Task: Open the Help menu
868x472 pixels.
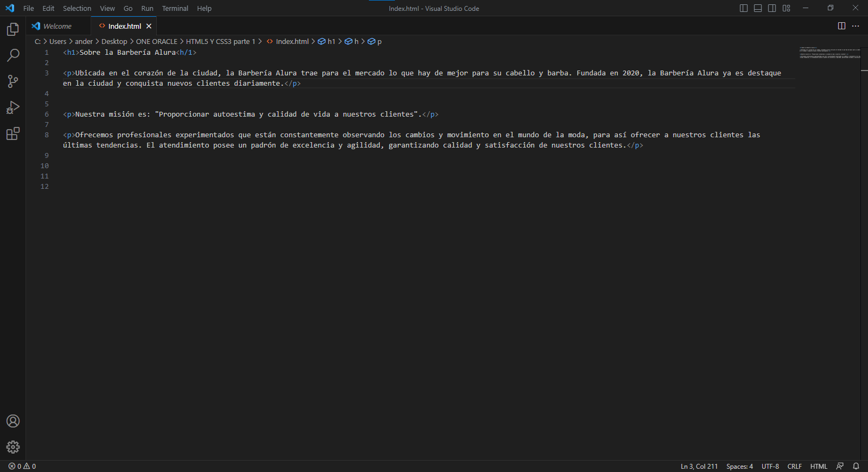Action: pos(204,8)
